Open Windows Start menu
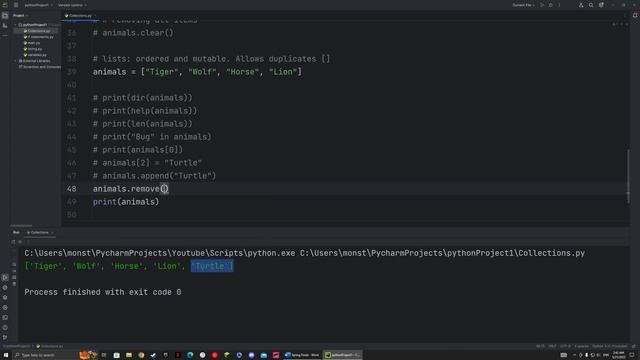640x360 pixels. 6,355
